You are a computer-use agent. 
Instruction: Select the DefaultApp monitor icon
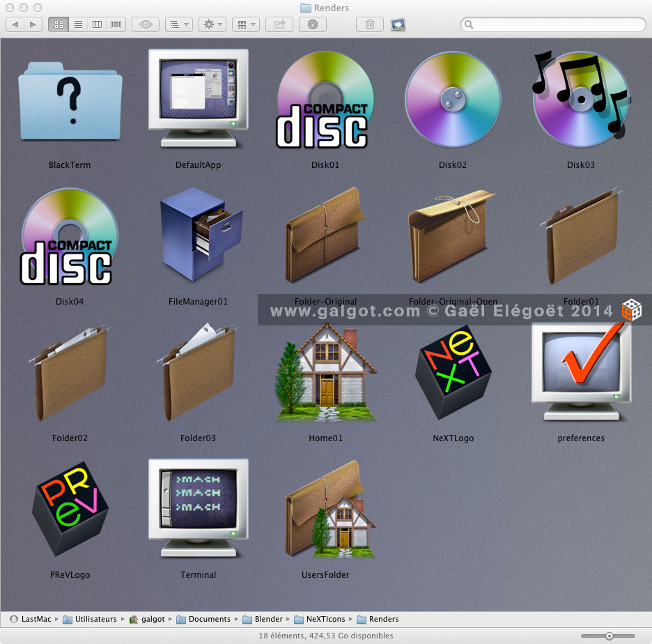tap(198, 98)
